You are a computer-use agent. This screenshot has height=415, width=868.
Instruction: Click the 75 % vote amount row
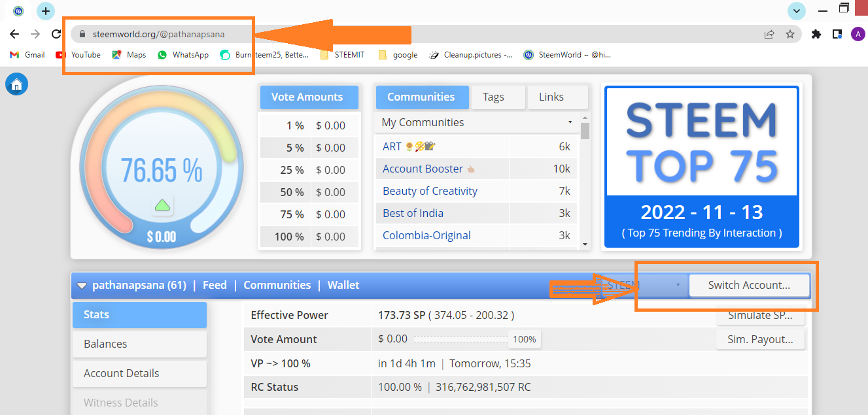309,214
